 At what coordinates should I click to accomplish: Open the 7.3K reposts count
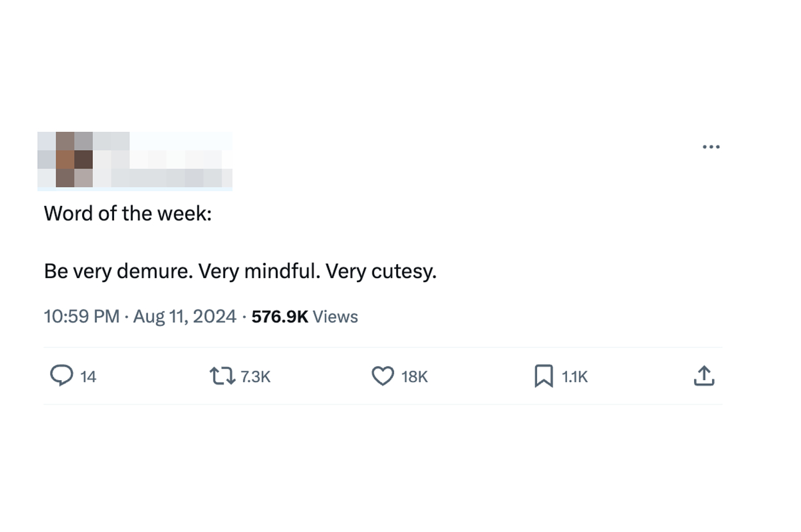point(255,376)
